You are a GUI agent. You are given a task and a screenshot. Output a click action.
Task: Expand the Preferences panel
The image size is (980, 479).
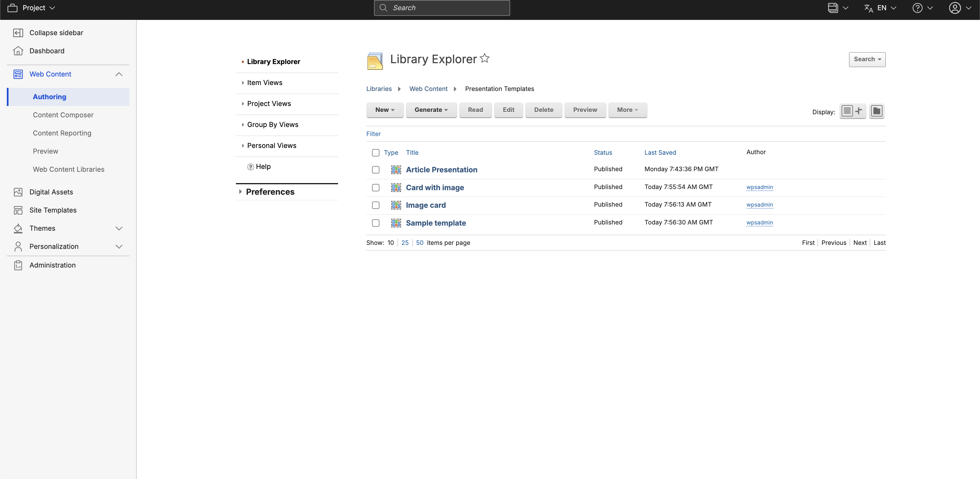point(270,192)
